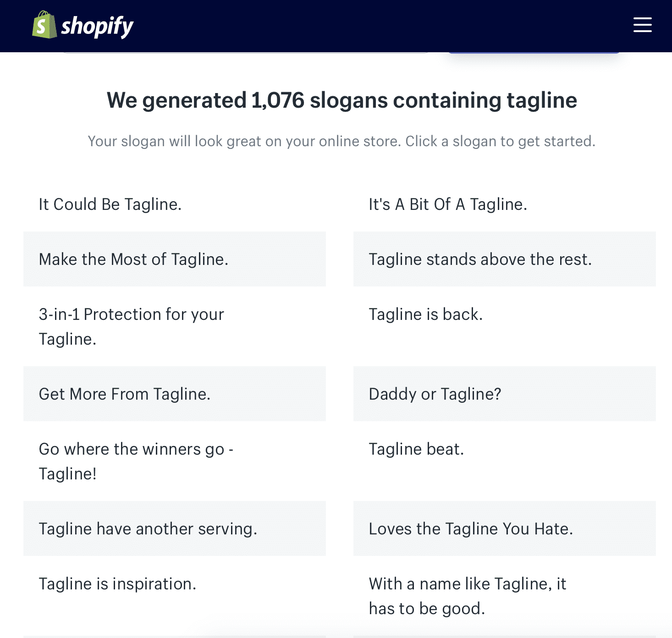The image size is (672, 638).
Task: Pick 'Go where the winners go - Tagline!'
Action: [136, 461]
